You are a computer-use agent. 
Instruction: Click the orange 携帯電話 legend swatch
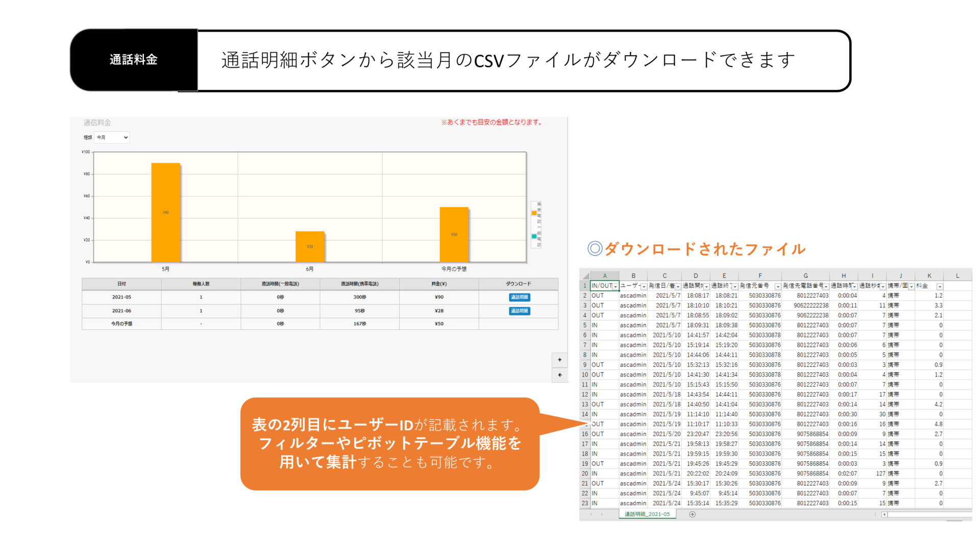coord(534,213)
